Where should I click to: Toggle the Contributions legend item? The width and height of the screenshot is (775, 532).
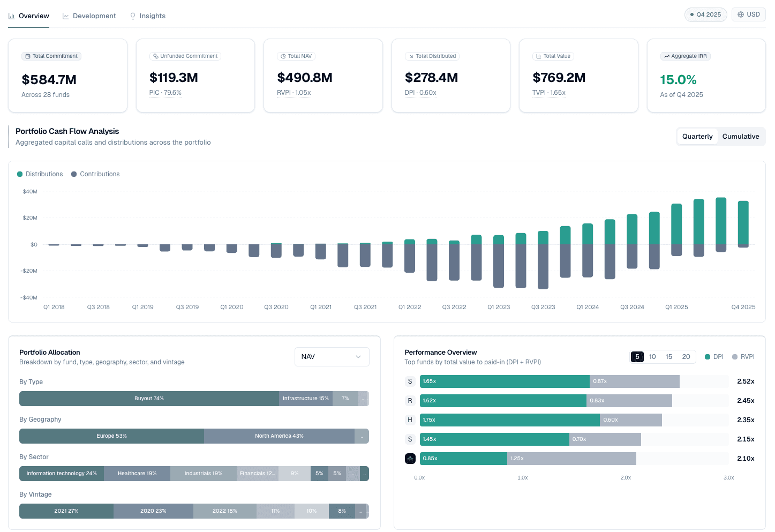(95, 174)
